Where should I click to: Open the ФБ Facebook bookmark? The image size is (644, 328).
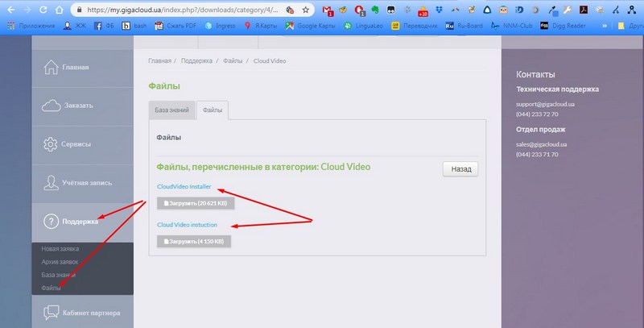click(104, 26)
